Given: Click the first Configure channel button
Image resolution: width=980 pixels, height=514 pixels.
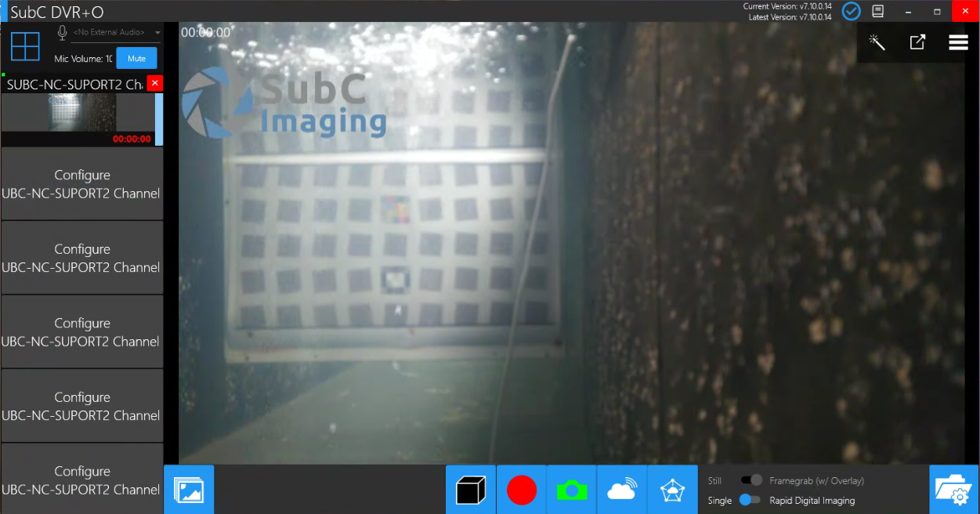Looking at the screenshot, I should (x=81, y=184).
